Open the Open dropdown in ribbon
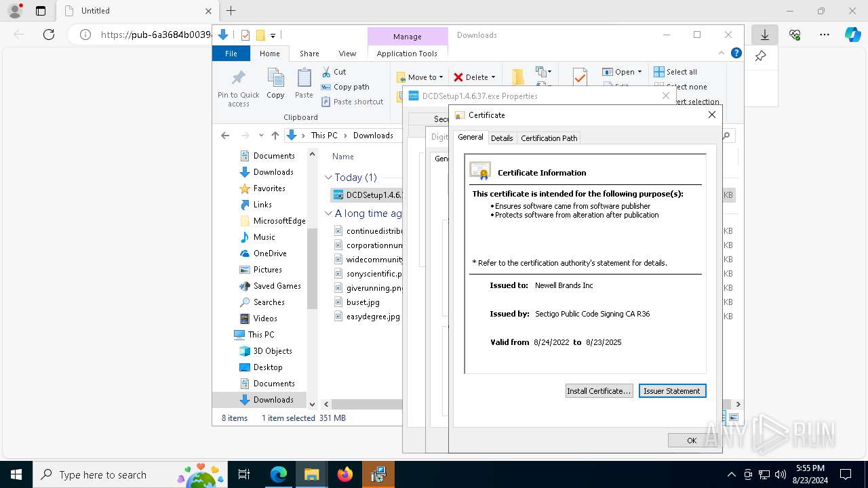868x488 pixels. coord(622,72)
